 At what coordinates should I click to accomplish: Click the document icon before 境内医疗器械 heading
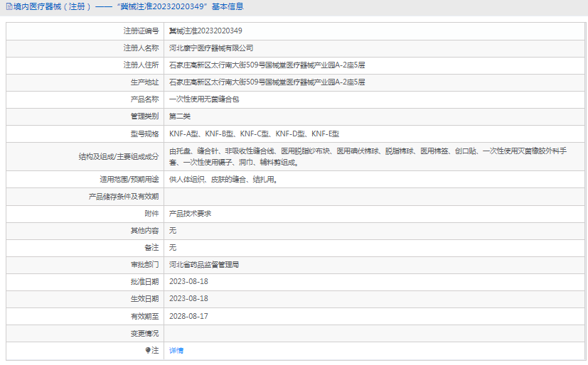pyautogui.click(x=9, y=6)
